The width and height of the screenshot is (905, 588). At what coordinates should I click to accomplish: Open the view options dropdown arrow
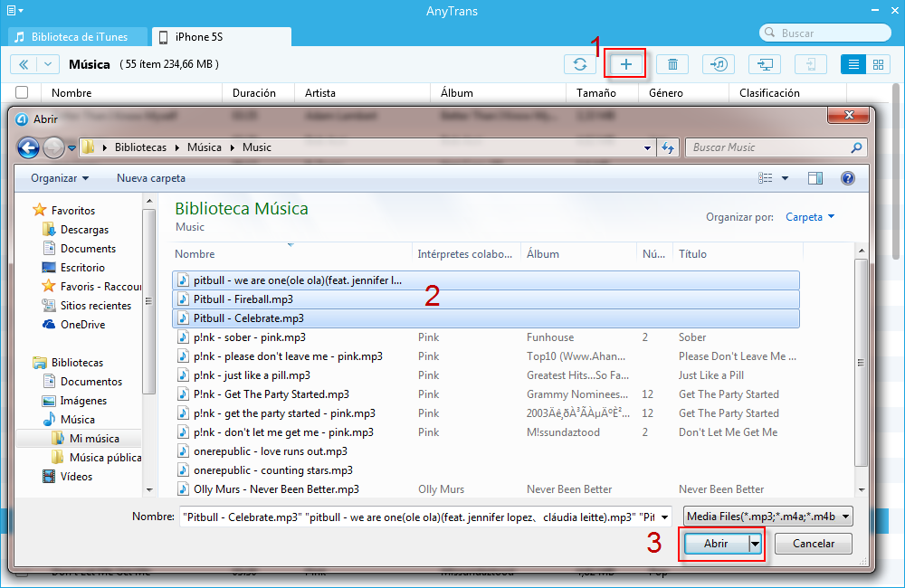[x=785, y=178]
